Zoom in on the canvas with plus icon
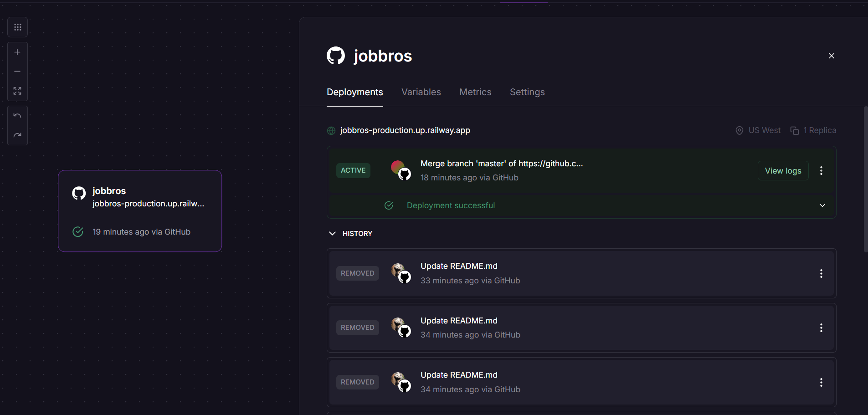Image resolution: width=868 pixels, height=415 pixels. [x=17, y=52]
